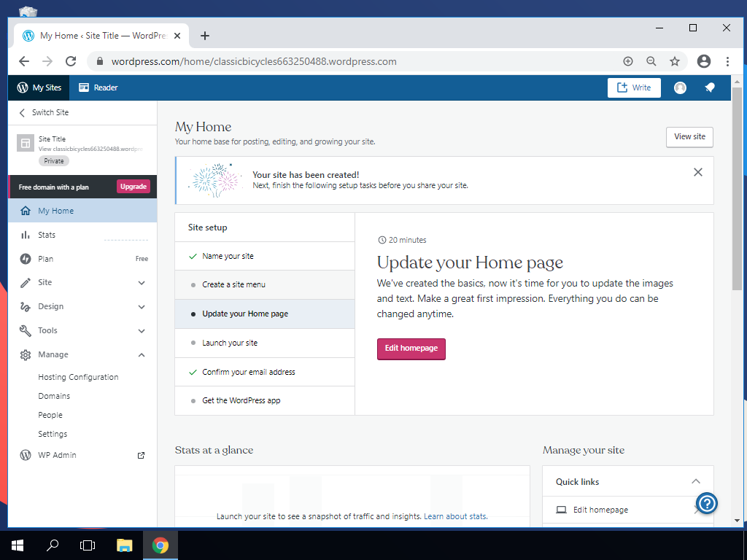
Task: Click the Plan lightning icon
Action: coord(26,259)
